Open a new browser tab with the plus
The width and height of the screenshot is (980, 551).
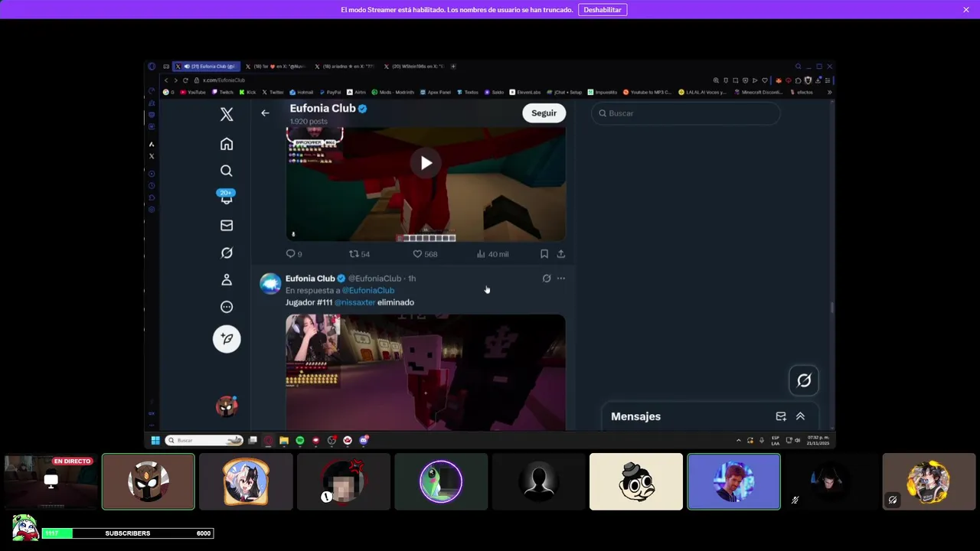point(454,67)
